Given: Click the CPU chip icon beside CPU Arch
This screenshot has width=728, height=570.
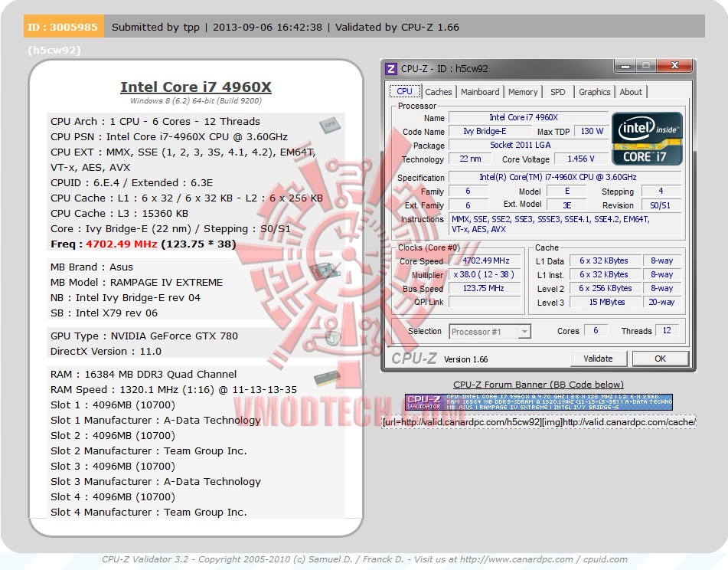Looking at the screenshot, I should (x=330, y=125).
